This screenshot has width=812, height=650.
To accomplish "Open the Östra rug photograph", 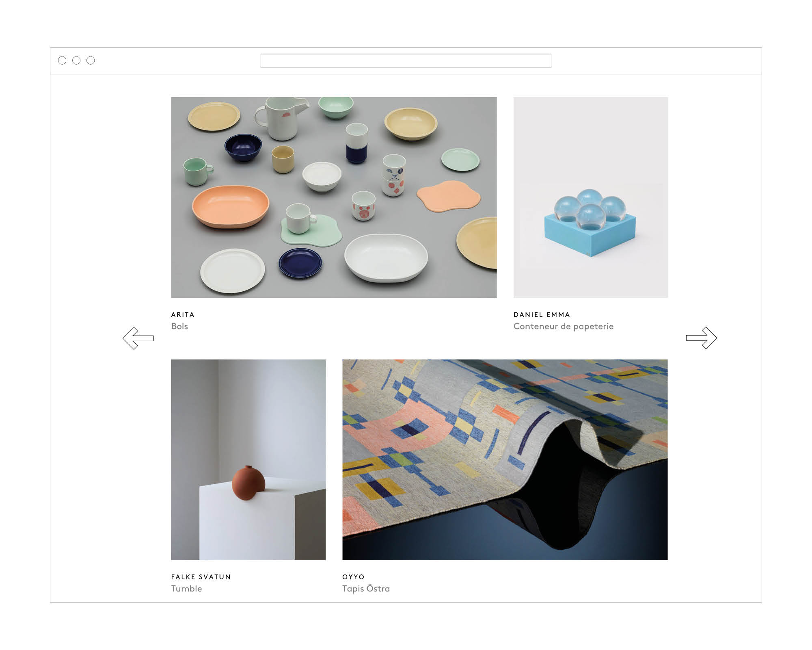I will 505,459.
